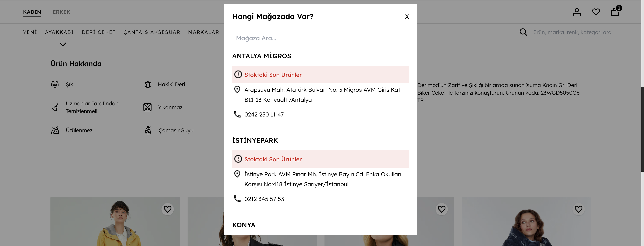Toggle heart on navy puffer jacket product
This screenshot has width=644, height=246.
tap(578, 209)
